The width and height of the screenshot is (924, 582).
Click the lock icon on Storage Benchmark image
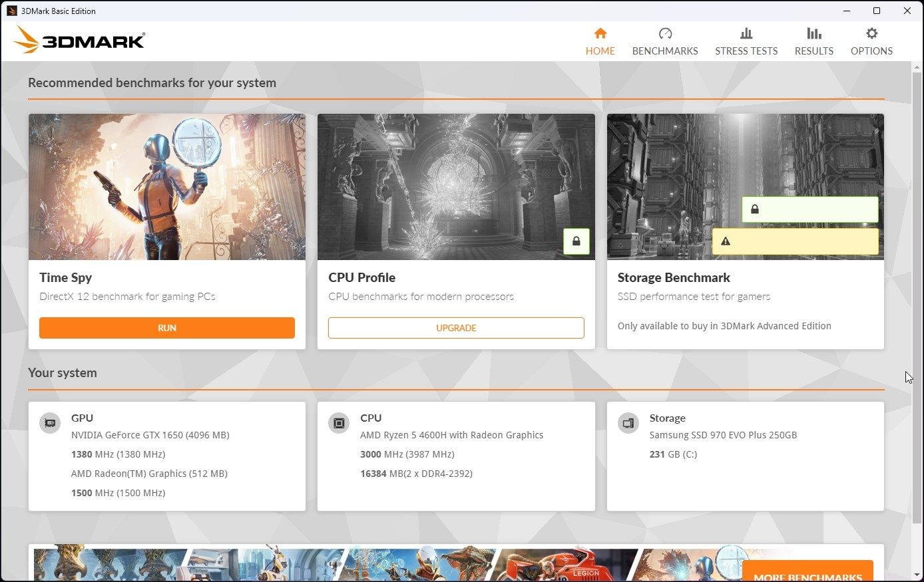pyautogui.click(x=755, y=210)
